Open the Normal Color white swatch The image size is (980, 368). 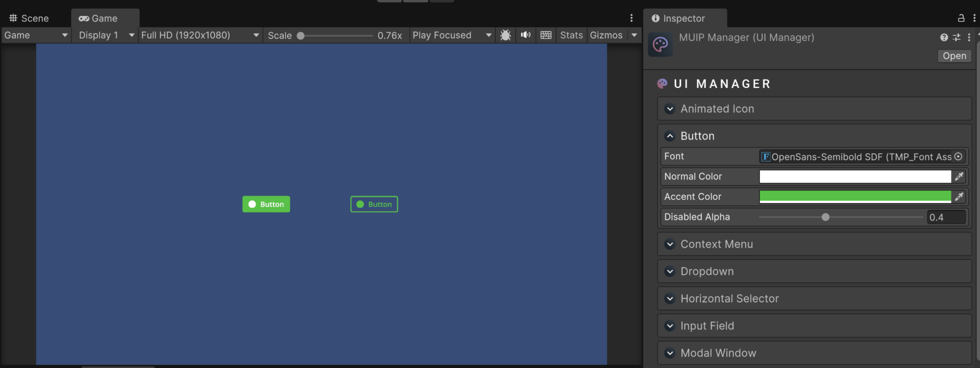(x=855, y=177)
